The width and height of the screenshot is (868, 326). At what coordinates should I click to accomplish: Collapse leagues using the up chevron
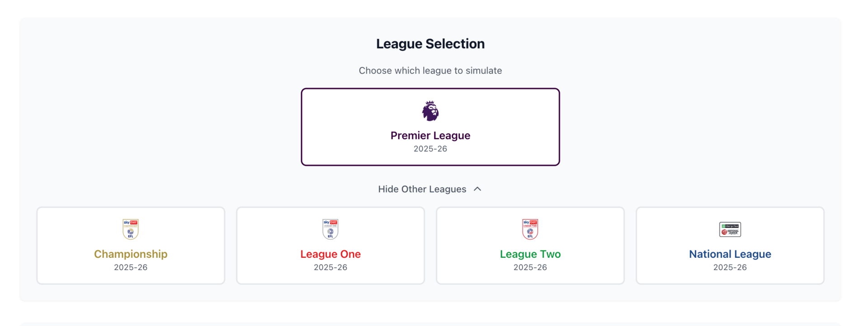[477, 189]
